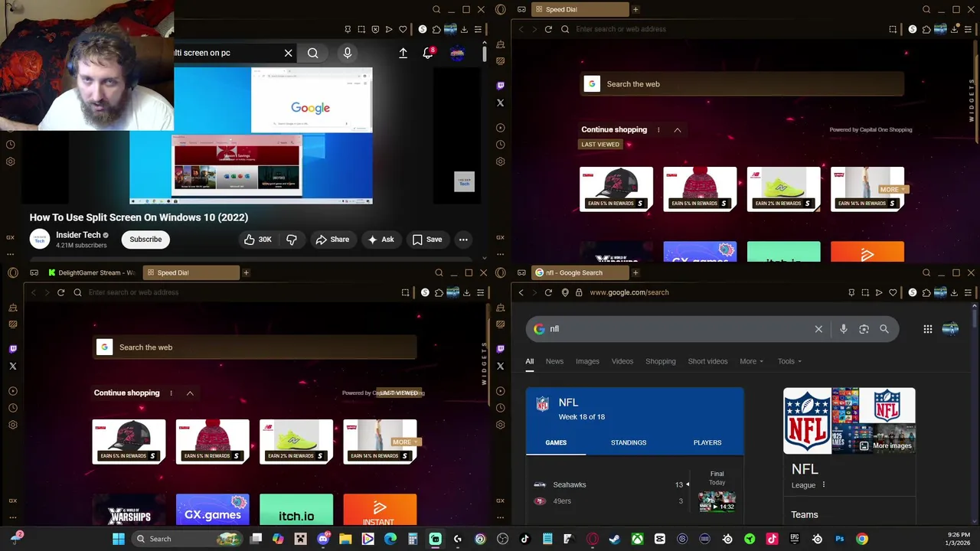This screenshot has height=551, width=980.
Task: Open More images in NFL panel
Action: click(886, 445)
